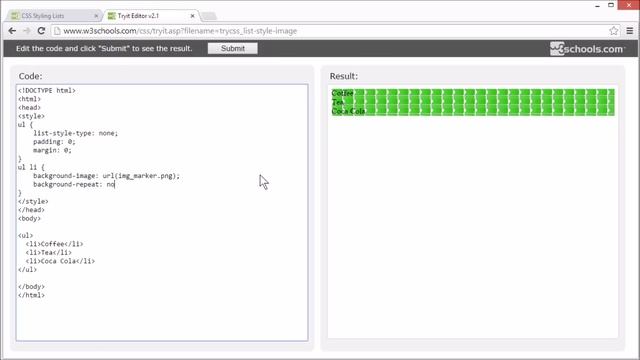This screenshot has height=360, width=640.
Task: Click the <li>Tea</li> code line
Action: (x=49, y=253)
